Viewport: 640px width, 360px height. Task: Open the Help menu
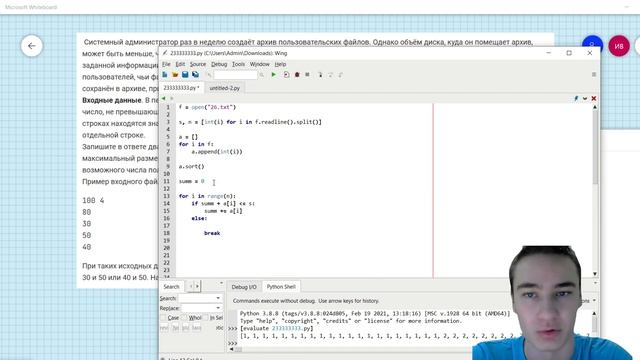280,64
